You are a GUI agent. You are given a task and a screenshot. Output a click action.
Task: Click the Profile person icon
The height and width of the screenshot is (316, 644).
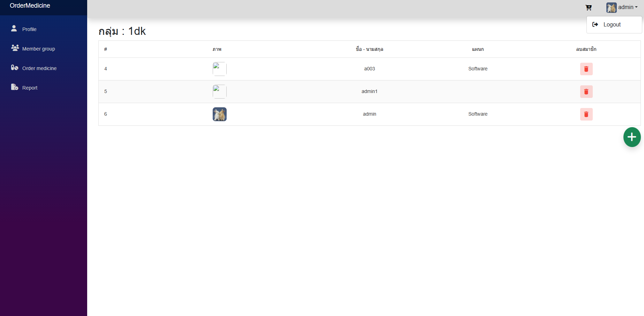(x=14, y=28)
